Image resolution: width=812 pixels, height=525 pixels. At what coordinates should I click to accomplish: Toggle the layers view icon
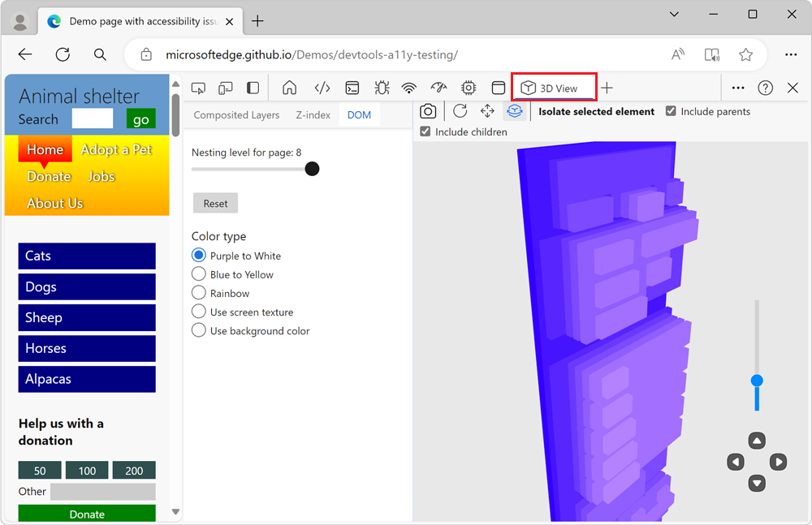click(x=515, y=111)
